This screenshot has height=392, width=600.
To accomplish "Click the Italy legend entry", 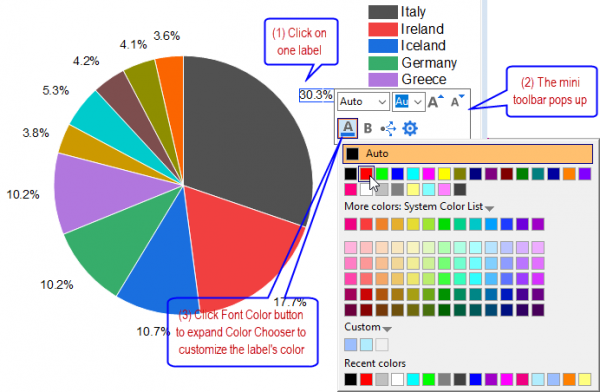I will pyautogui.click(x=397, y=12).
